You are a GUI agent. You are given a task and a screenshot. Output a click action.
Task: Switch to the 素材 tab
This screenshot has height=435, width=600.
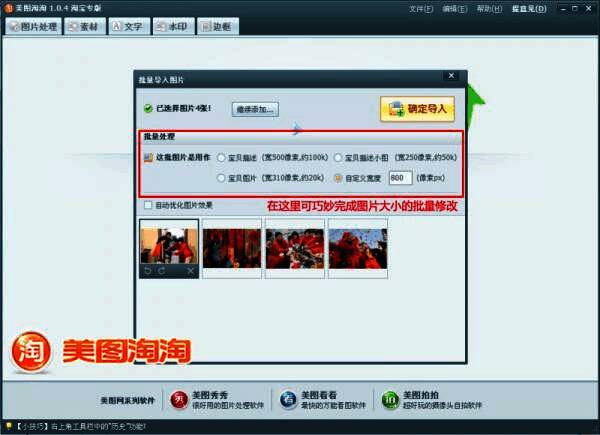(x=83, y=27)
